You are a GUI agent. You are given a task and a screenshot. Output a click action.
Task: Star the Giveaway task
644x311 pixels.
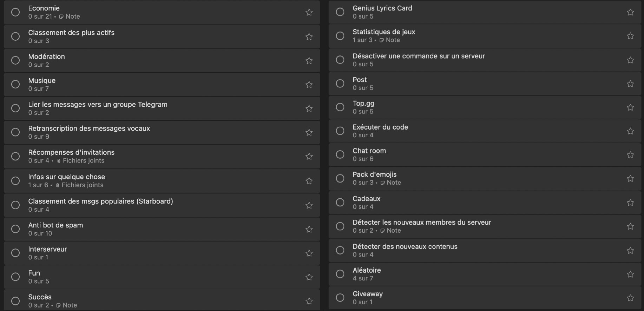(x=630, y=298)
